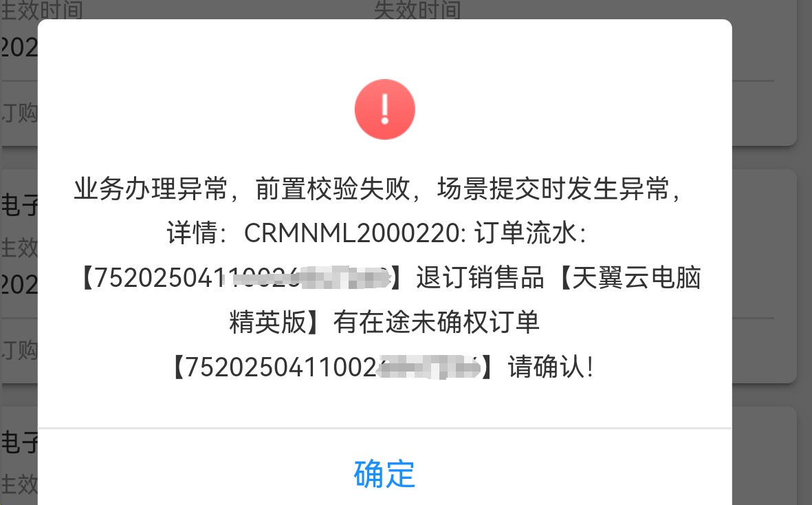Click the 订单流水 label in the message
The image size is (812, 505).
pyautogui.click(x=525, y=233)
